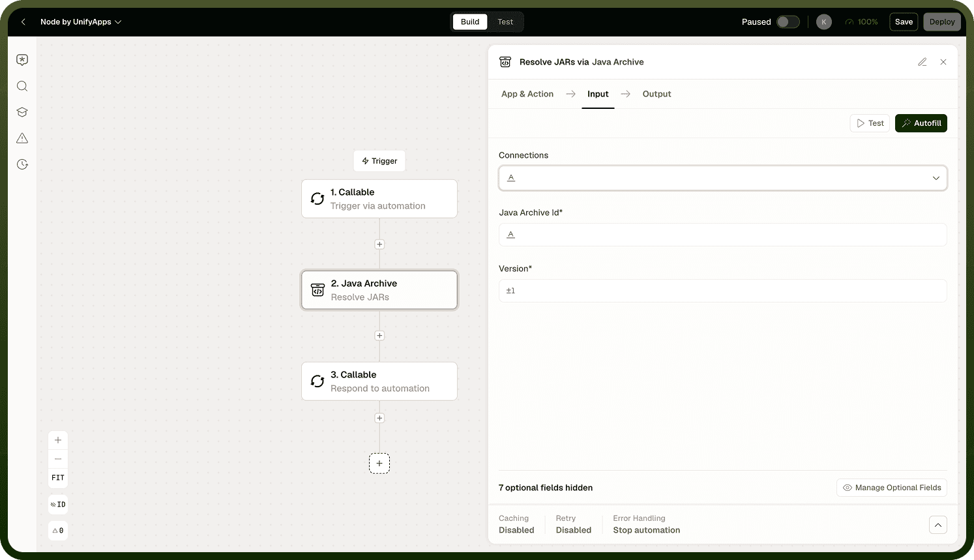Add step after Java Archive node
This screenshot has height=560, width=974.
[x=379, y=336]
